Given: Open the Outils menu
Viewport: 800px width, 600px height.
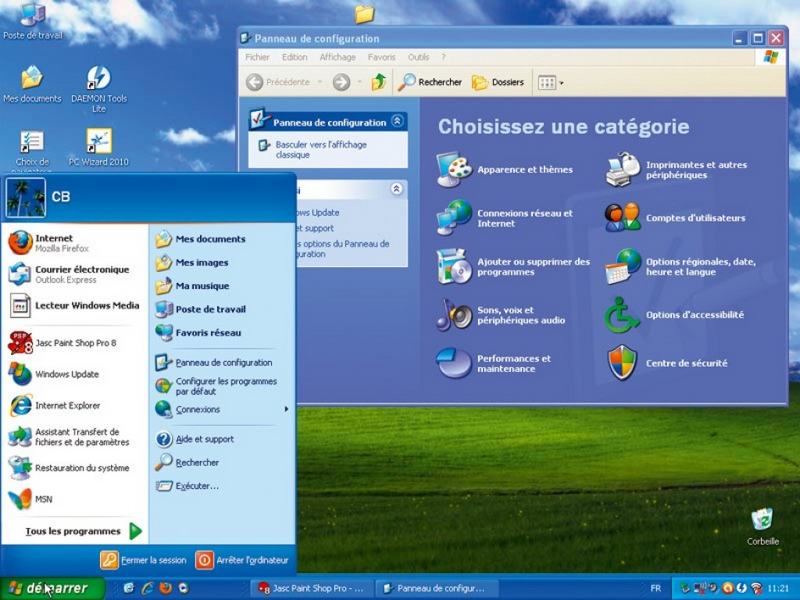Looking at the screenshot, I should click(x=418, y=57).
